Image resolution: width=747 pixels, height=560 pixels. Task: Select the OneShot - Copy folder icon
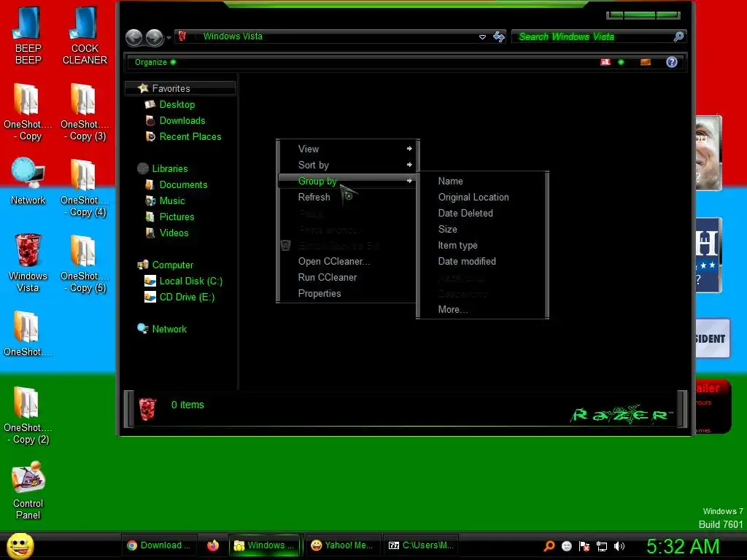click(x=27, y=112)
